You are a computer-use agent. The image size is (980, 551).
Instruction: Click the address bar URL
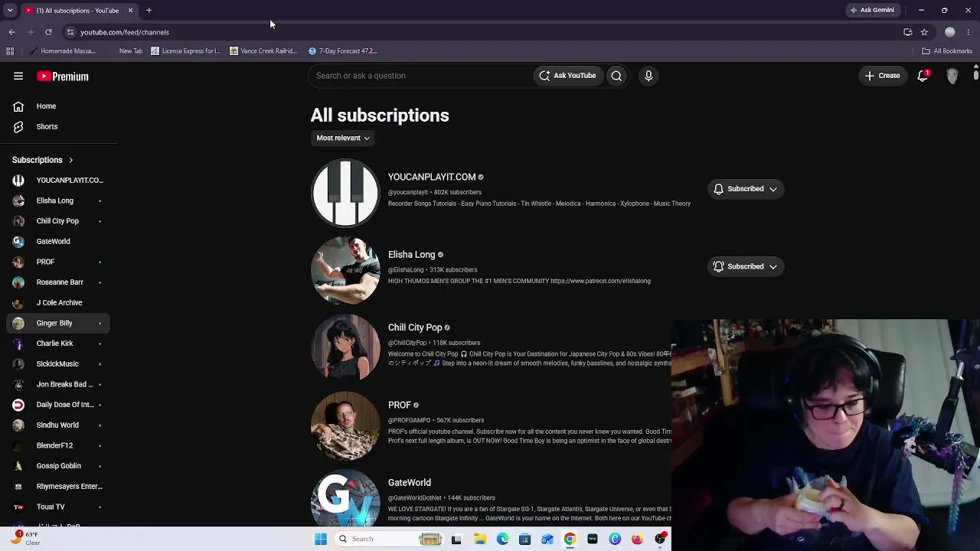pyautogui.click(x=125, y=32)
